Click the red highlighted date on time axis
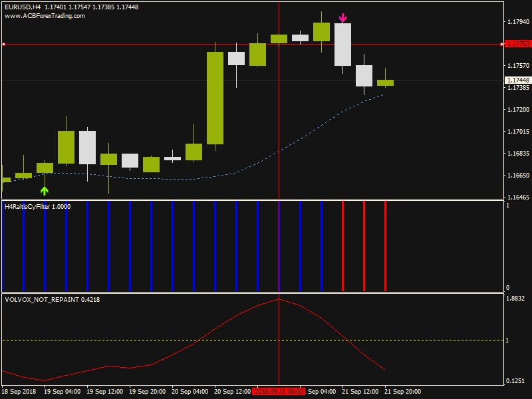 [279, 392]
